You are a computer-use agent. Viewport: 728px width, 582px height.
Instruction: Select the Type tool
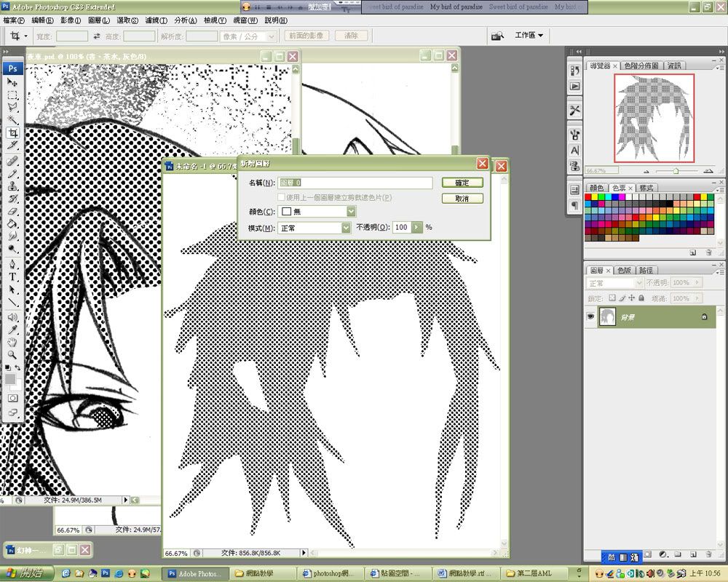[12, 277]
